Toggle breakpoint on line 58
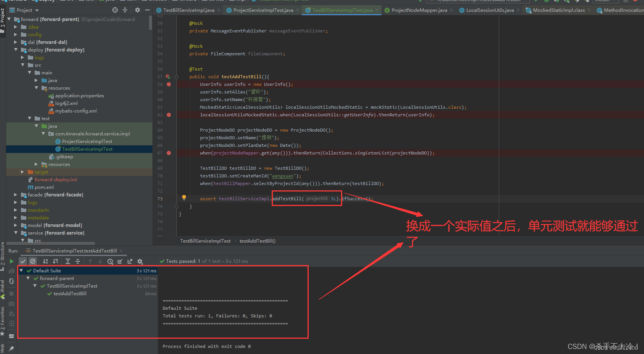The height and width of the screenshot is (354, 644). pyautogui.click(x=169, y=84)
